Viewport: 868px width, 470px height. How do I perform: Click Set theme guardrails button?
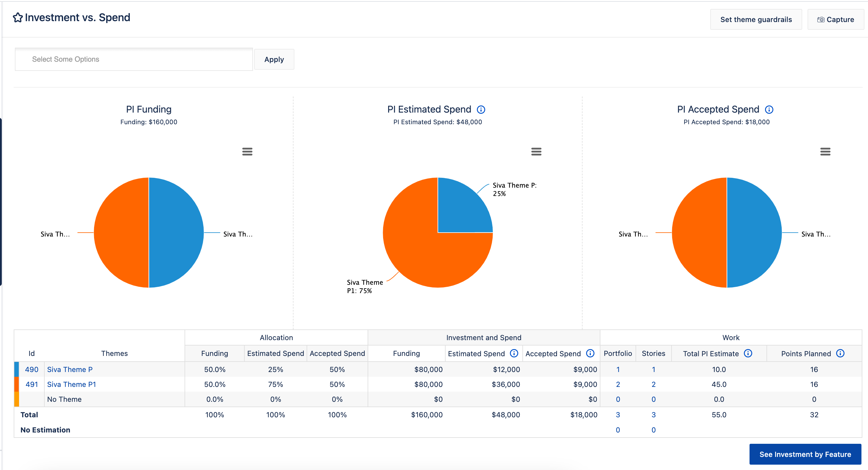coord(756,20)
